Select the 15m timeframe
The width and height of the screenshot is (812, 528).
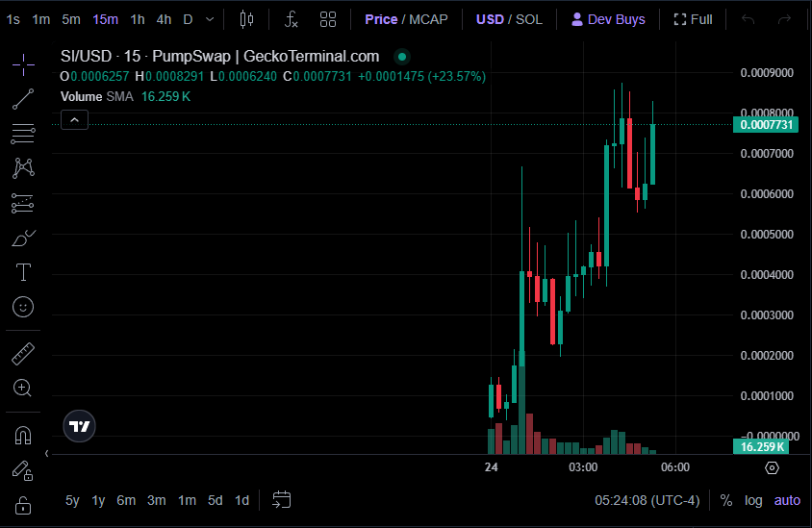(105, 19)
